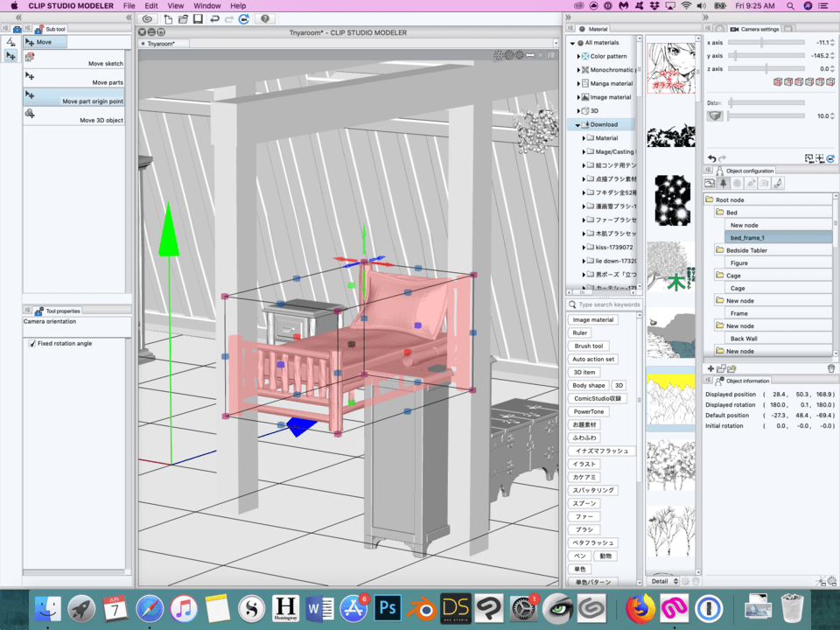The width and height of the screenshot is (840, 630).
Task: Select the Back Wall node
Action: (778, 339)
